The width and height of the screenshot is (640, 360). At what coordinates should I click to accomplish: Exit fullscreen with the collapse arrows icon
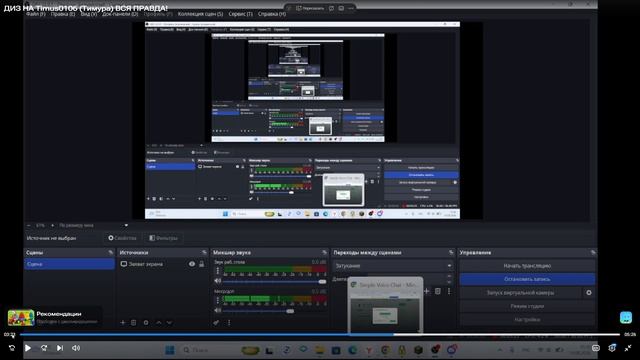(x=628, y=348)
